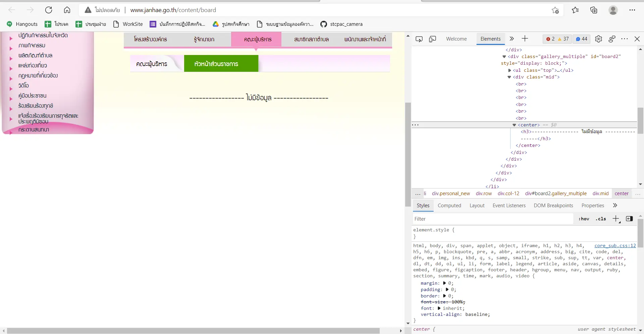The width and height of the screenshot is (644, 334).
Task: Toggle the :hov element state panel
Action: 584,219
